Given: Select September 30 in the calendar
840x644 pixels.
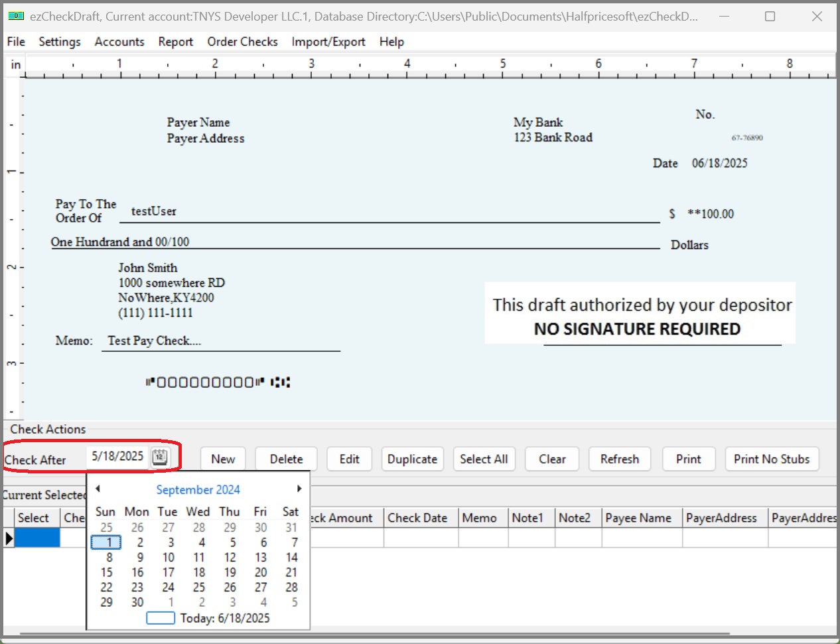Looking at the screenshot, I should [137, 602].
